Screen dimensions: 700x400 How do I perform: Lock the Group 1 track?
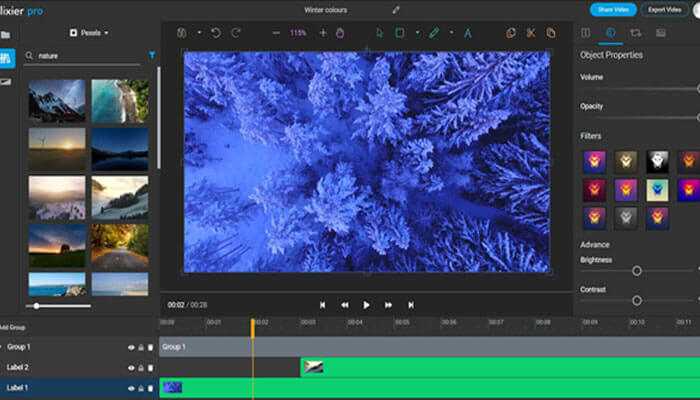[x=141, y=347]
